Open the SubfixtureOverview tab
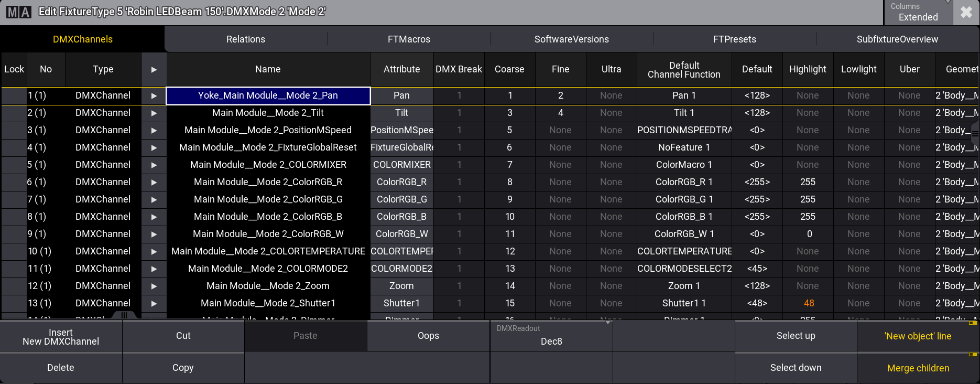The width and height of the screenshot is (980, 384). (x=897, y=39)
